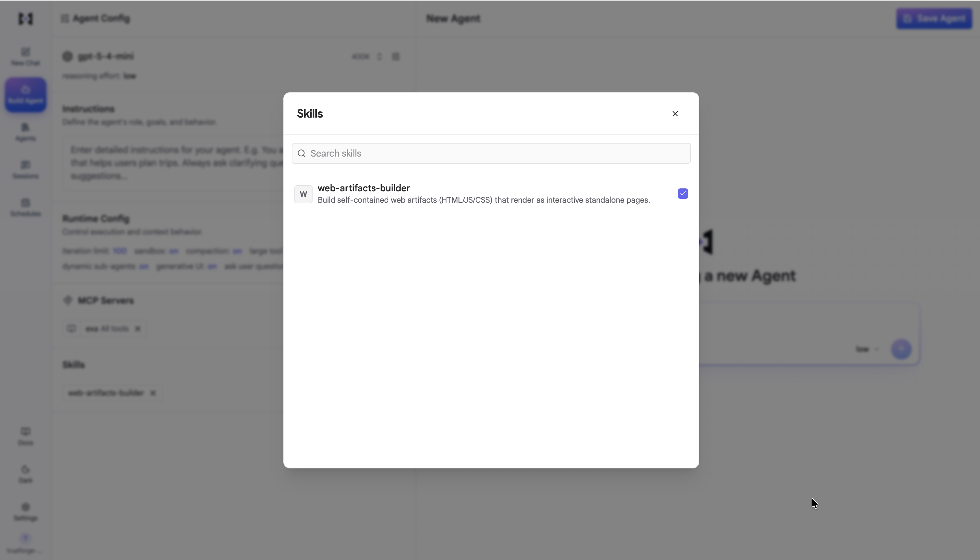Click the iteration limit value 100
This screenshot has width=980, height=560.
120,251
